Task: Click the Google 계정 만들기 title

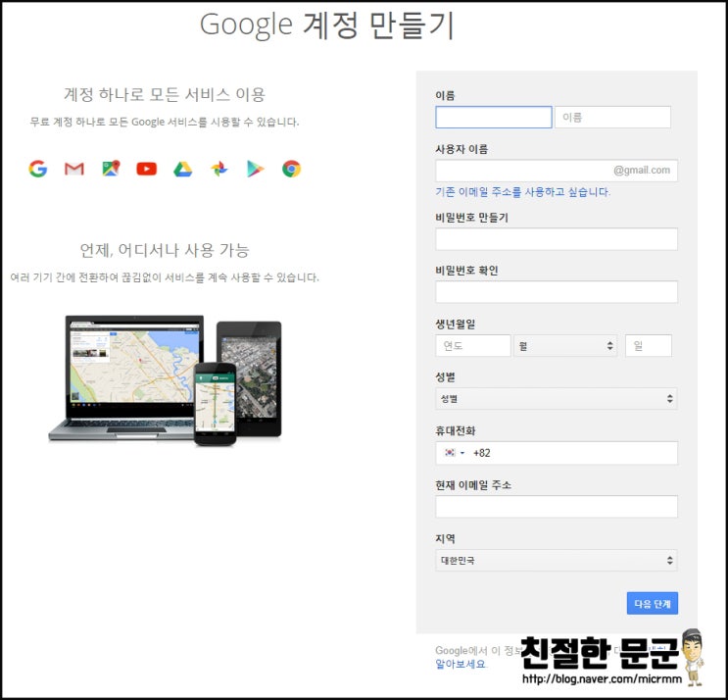Action: tap(326, 25)
